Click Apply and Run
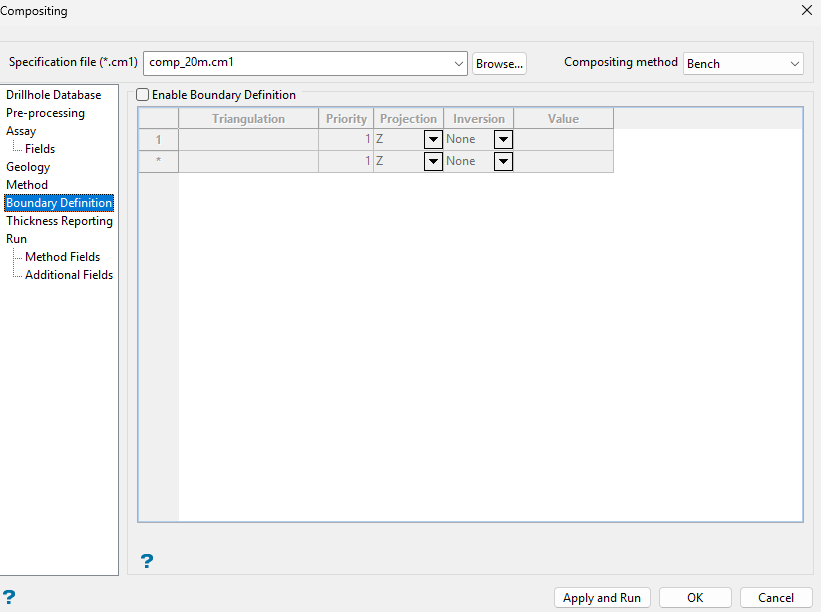The height and width of the screenshot is (612, 821). point(602,597)
